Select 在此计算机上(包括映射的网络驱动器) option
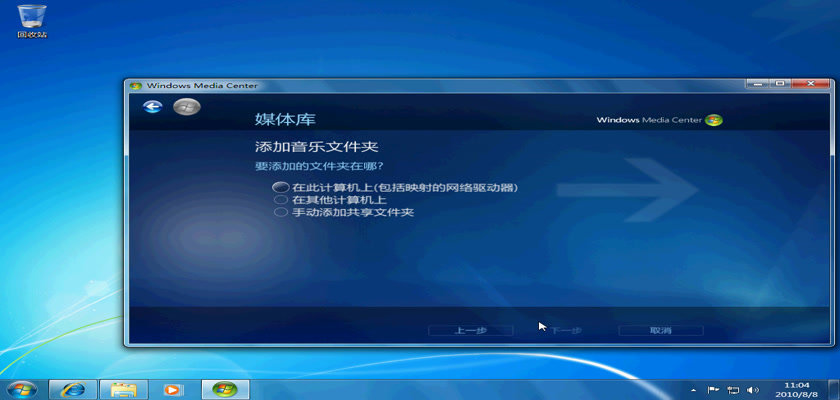Image resolution: width=840 pixels, height=400 pixels. tap(281, 188)
